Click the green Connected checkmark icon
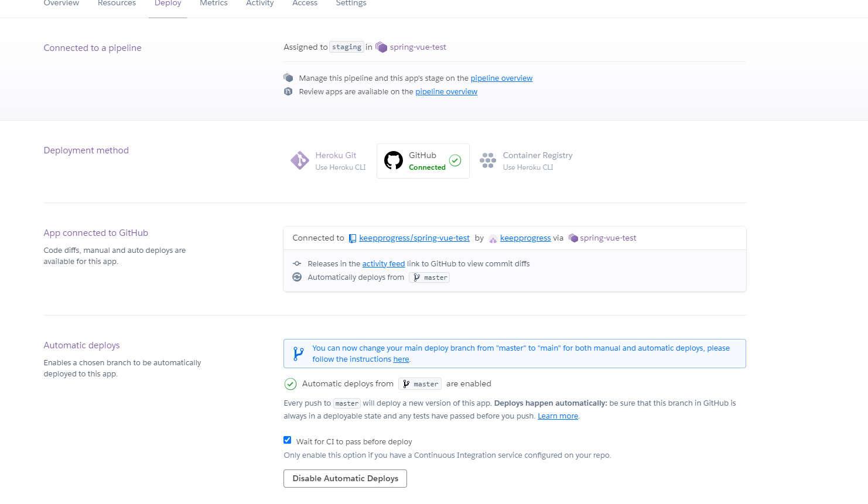Image resolution: width=868 pixels, height=504 pixels. tap(455, 160)
